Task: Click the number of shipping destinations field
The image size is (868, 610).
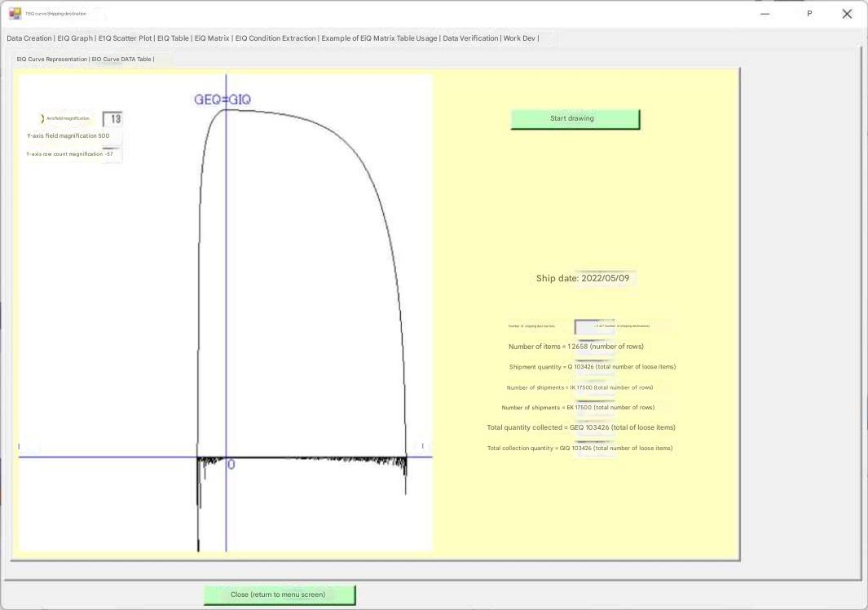Action: 594,326
